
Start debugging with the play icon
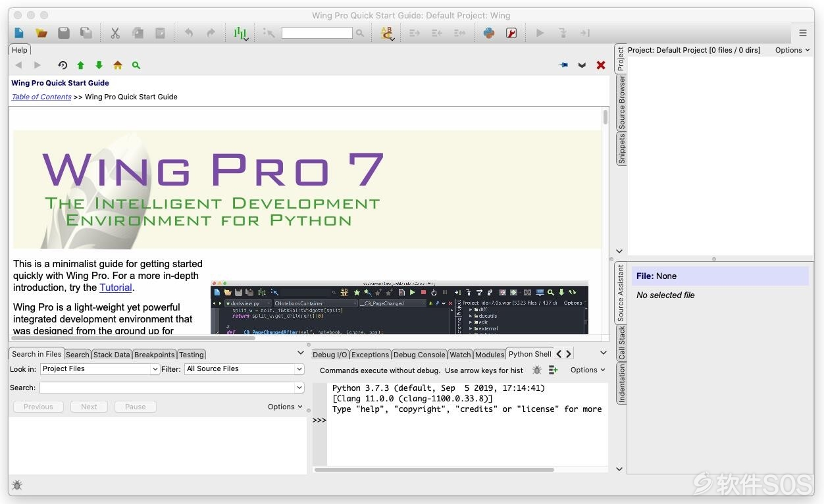(540, 33)
